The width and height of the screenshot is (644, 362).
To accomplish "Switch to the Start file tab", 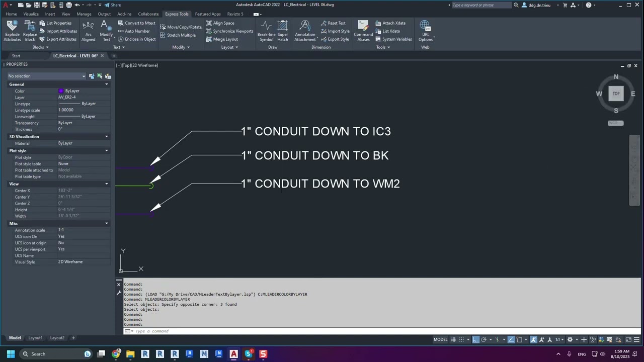I will point(16,56).
